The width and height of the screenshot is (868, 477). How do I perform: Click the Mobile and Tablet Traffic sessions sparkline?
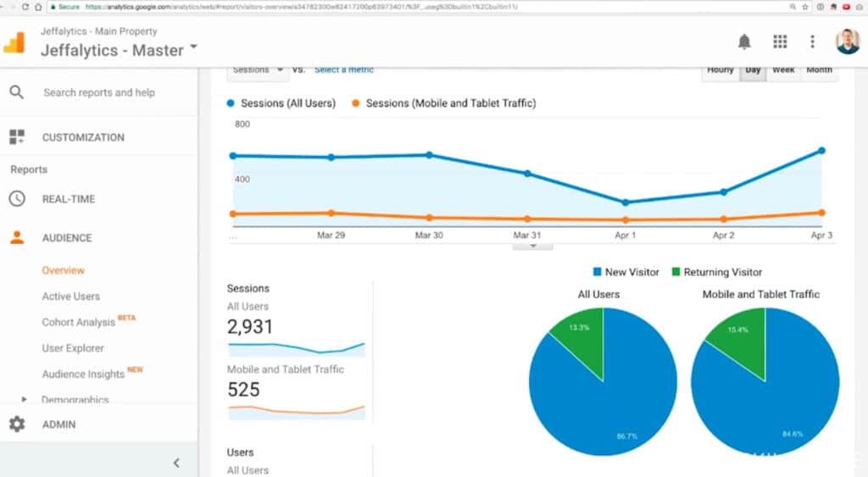coord(296,412)
